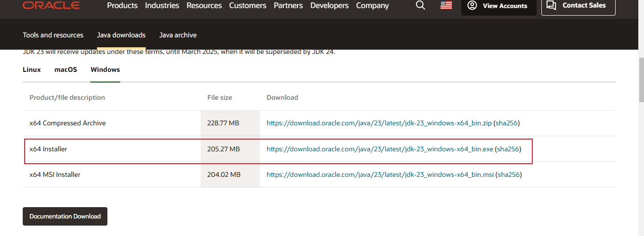Click the Download column header
644x236 pixels.
(x=282, y=97)
